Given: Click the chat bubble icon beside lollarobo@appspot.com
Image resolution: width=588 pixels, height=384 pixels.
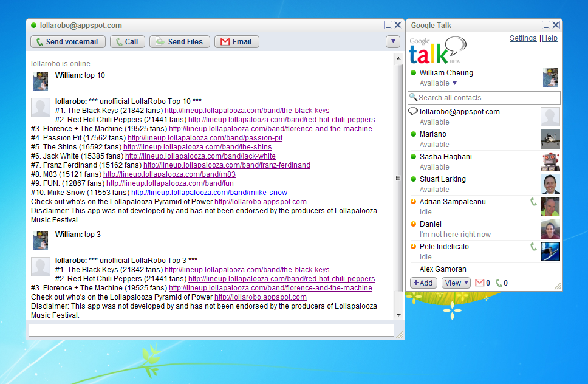Looking at the screenshot, I should pos(413,111).
